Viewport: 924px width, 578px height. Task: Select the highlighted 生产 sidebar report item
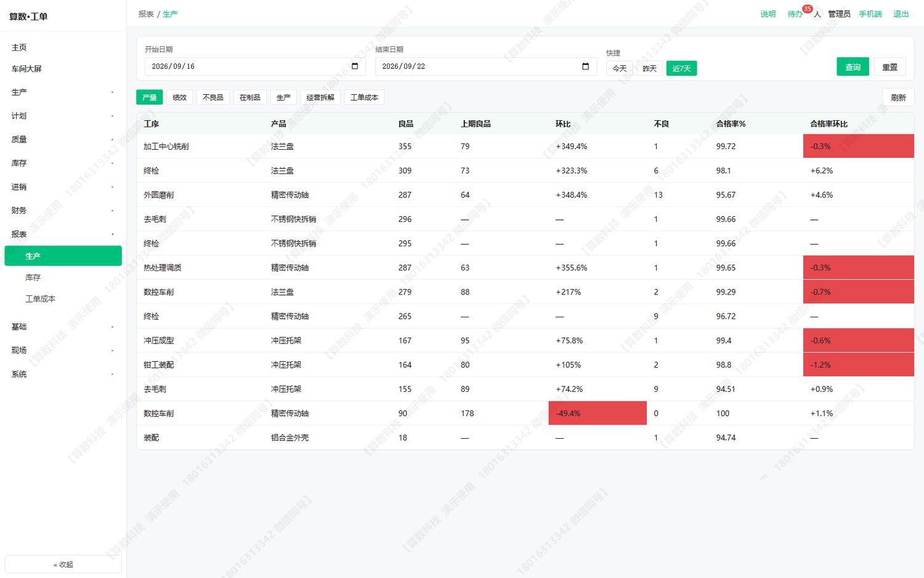[63, 256]
